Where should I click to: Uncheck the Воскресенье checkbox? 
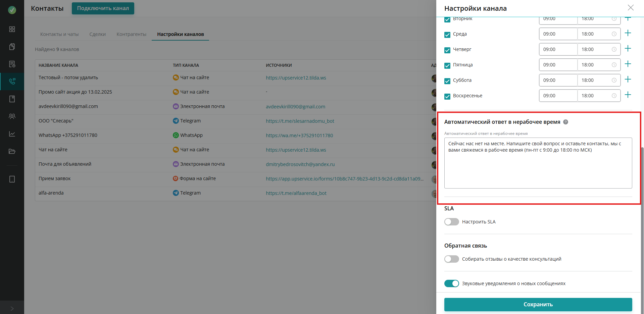point(447,96)
